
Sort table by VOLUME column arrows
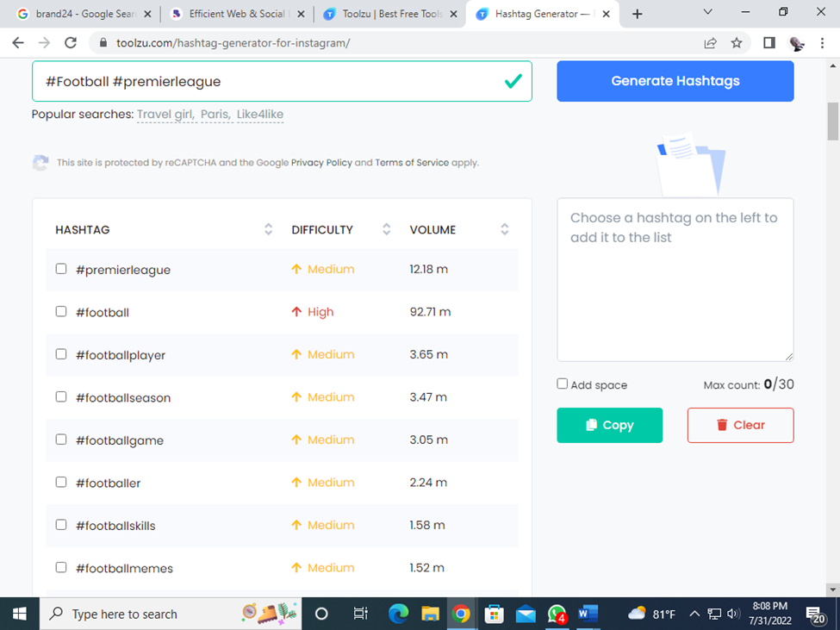[x=504, y=229]
